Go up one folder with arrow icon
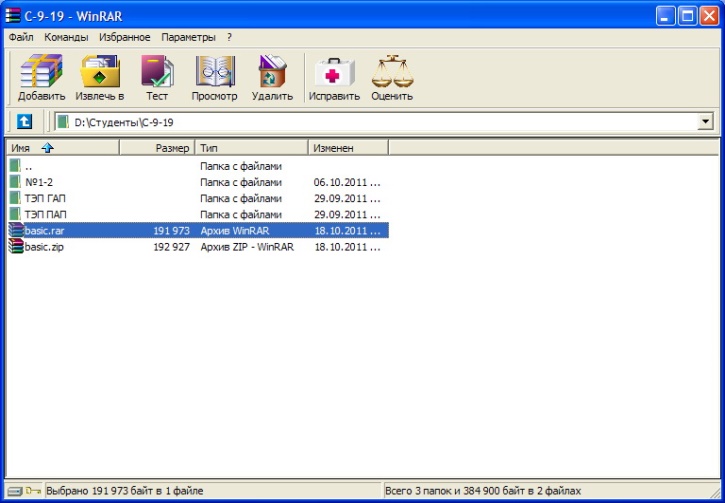This screenshot has width=725, height=503. pos(25,122)
